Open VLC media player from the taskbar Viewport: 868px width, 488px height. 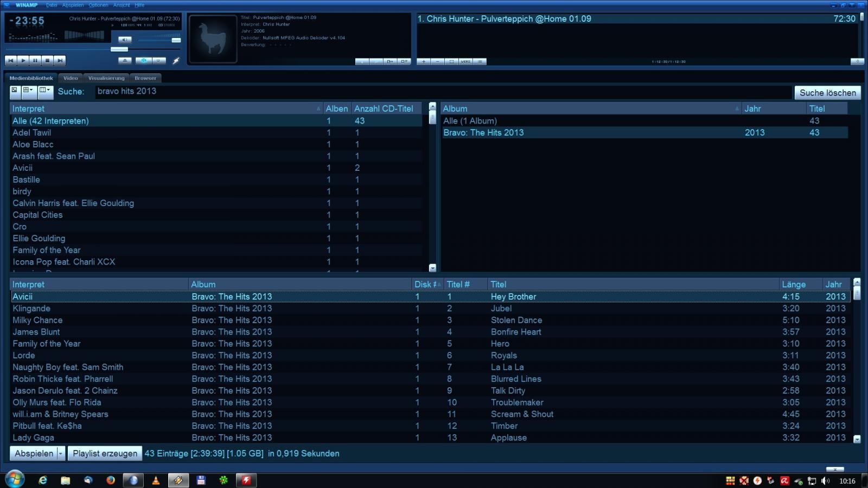tap(156, 480)
